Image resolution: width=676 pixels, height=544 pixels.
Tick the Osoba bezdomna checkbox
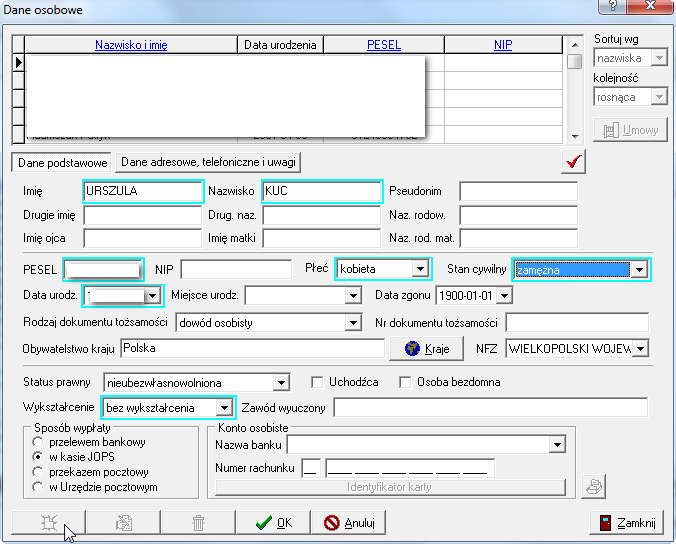(x=405, y=382)
